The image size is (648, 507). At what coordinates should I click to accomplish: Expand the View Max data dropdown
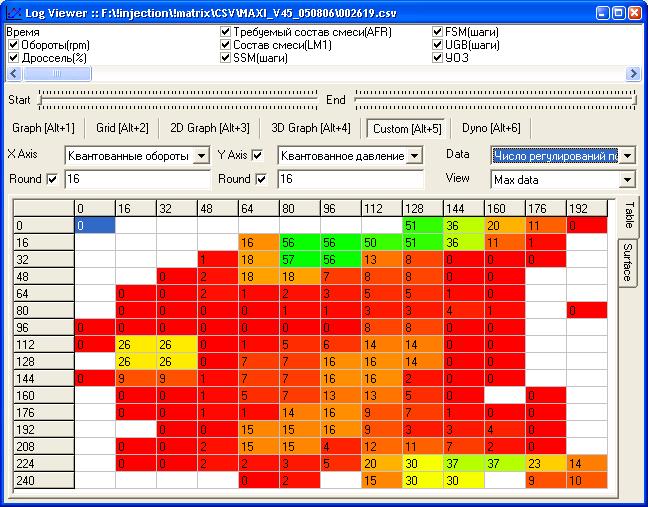[627, 179]
